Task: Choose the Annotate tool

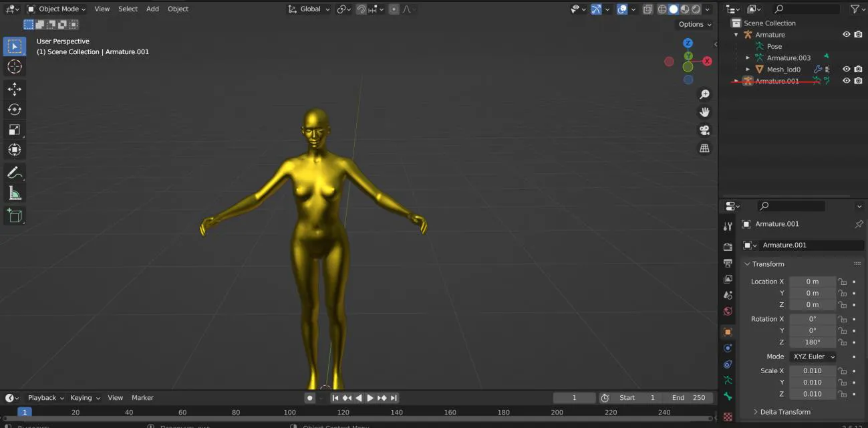Action: pyautogui.click(x=14, y=173)
